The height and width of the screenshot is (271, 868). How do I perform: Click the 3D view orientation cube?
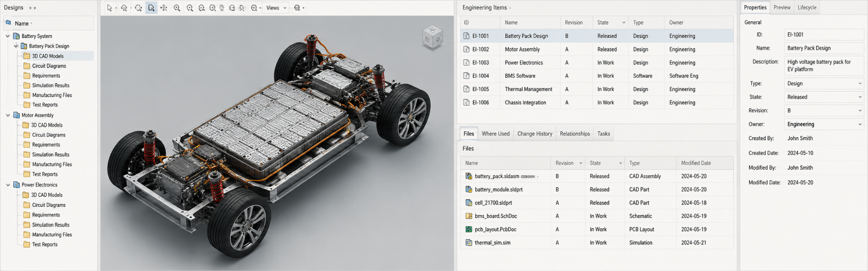[x=432, y=37]
